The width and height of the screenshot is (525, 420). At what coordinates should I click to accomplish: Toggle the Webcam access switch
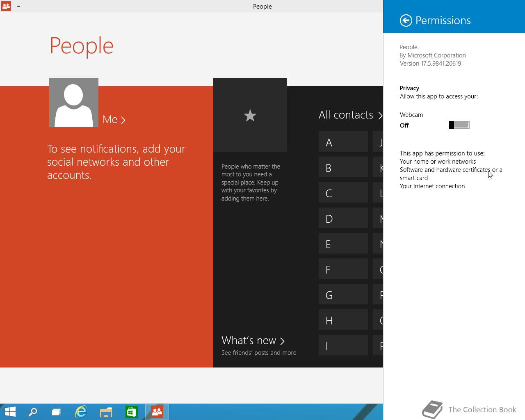[x=459, y=125]
